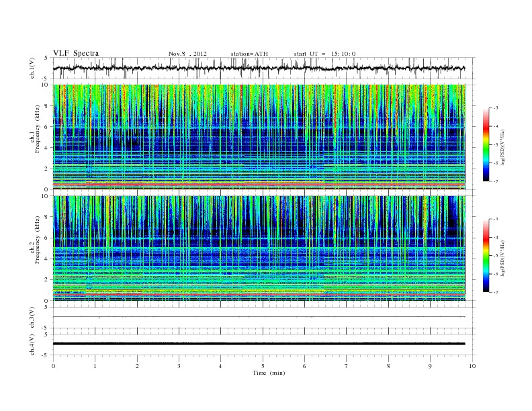This screenshot has height=411, width=532.
Task: Select the "start UT = 15:10:0" text
Action: [x=324, y=54]
